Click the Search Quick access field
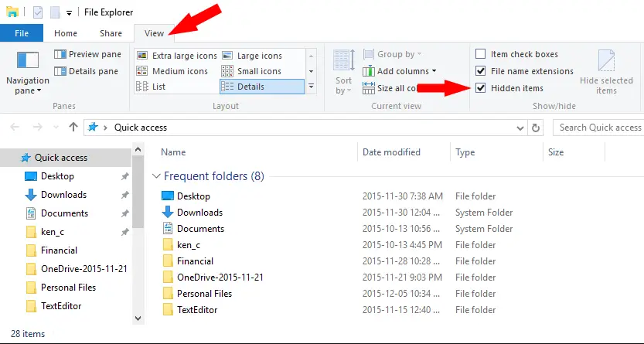Viewport: 644px width, 344px height. point(598,128)
